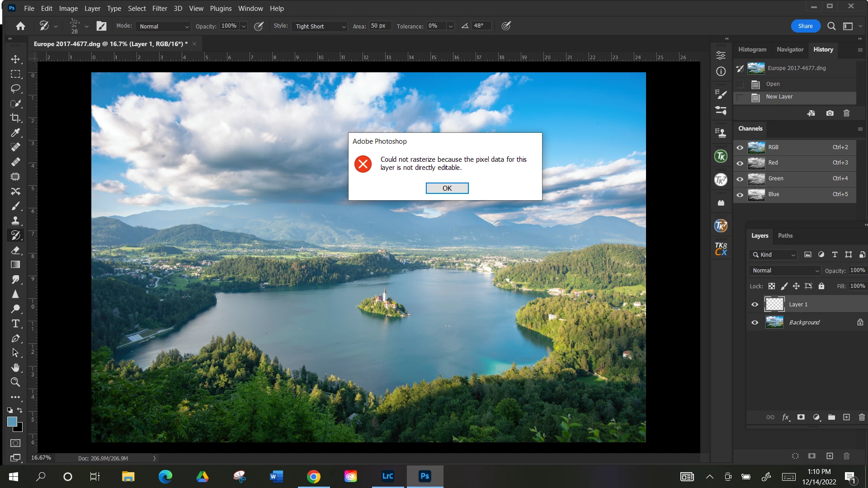Hide the Background layer visibility eye

[x=755, y=322]
